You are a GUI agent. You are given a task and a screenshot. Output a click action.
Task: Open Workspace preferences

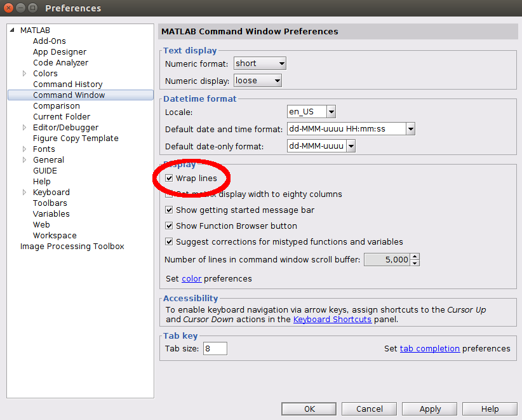55,236
